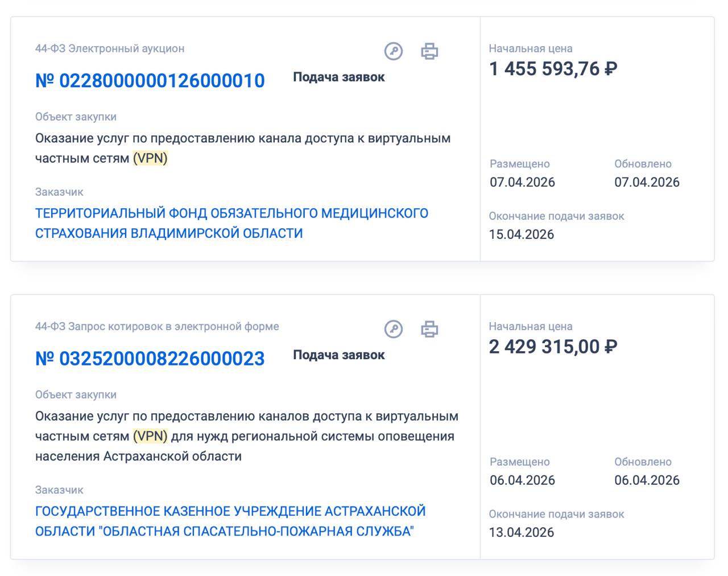Open tender № 0325200008226000023
This screenshot has height=576, width=728.
tap(150, 359)
